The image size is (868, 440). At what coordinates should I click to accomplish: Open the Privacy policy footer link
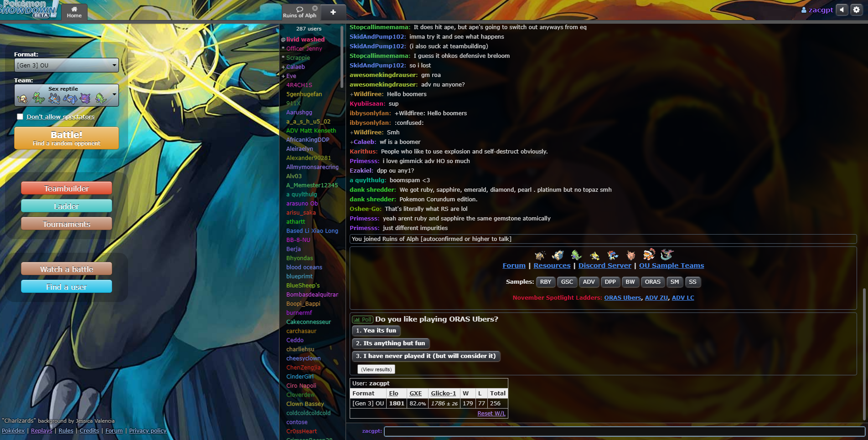pyautogui.click(x=148, y=431)
